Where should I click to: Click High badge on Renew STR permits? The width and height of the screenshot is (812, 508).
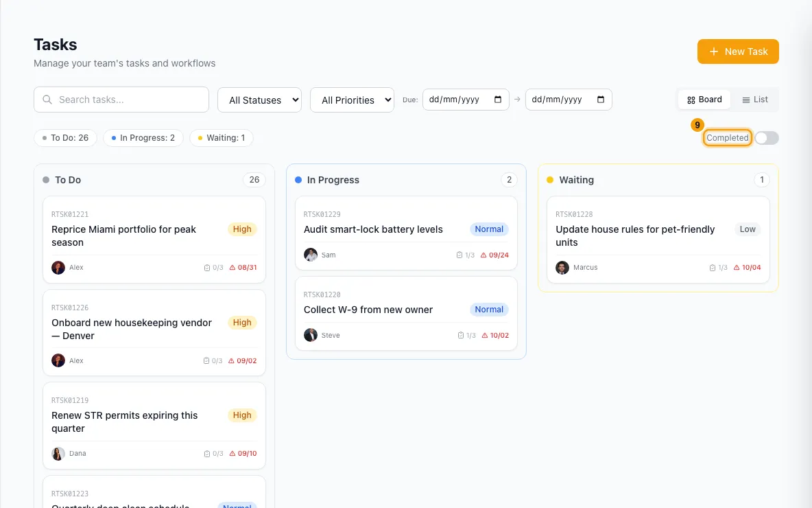242,415
